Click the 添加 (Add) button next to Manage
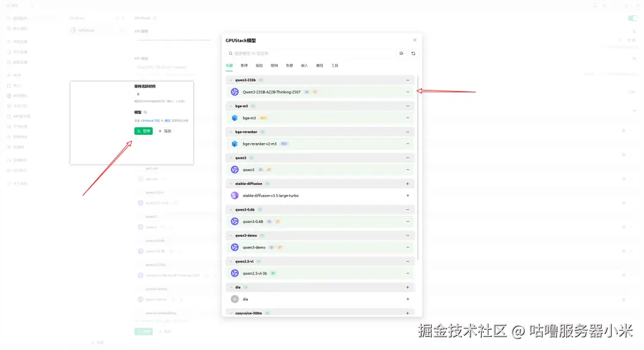Screen dimensions: 644x350 pos(165,131)
